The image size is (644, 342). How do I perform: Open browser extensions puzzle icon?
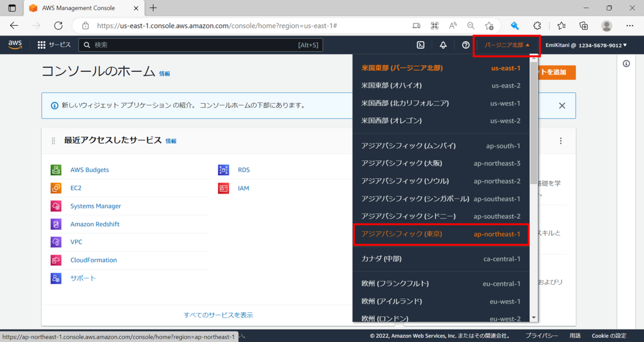click(x=537, y=26)
